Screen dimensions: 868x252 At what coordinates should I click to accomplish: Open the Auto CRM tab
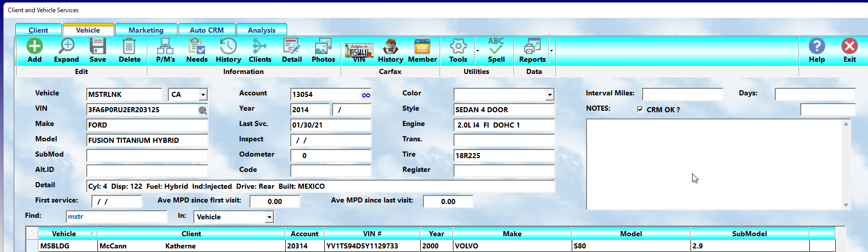[x=207, y=30]
